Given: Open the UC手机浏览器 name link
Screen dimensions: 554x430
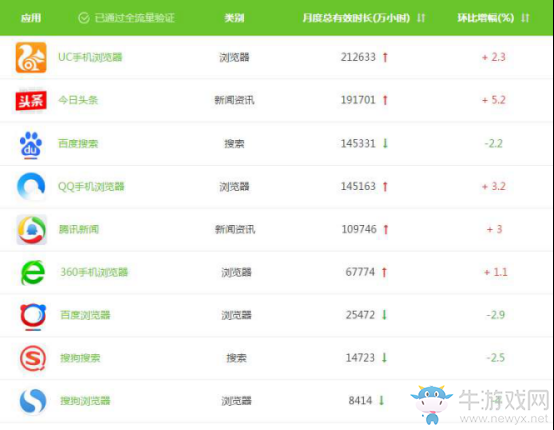Looking at the screenshot, I should coord(90,57).
